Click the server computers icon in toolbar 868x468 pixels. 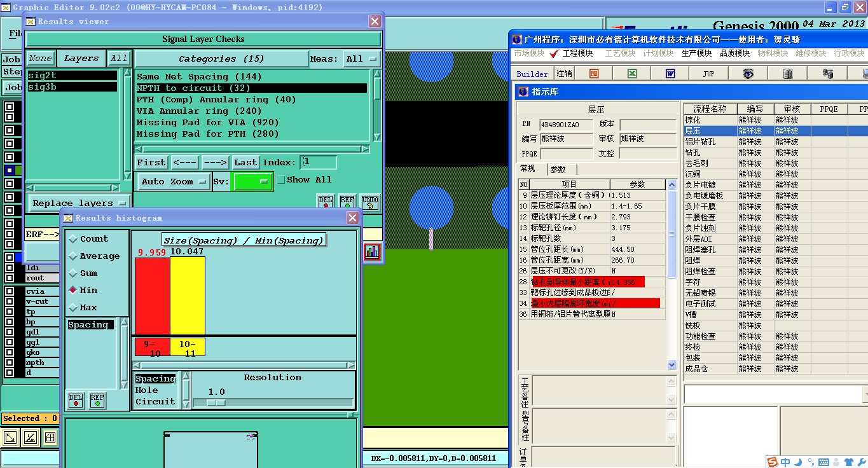coord(827,74)
